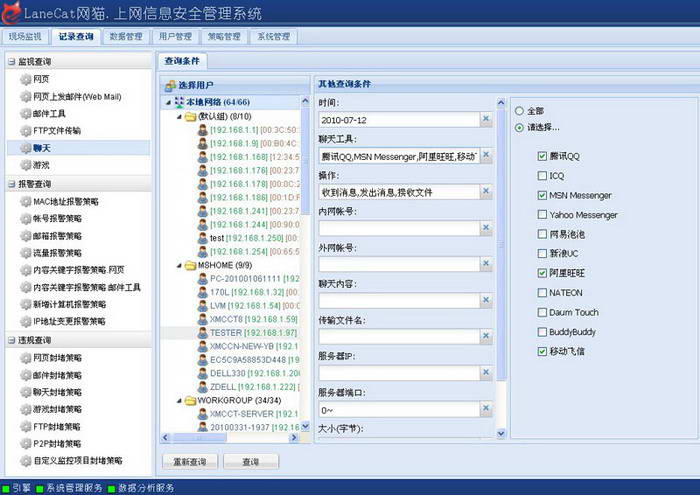Click the gear icon beside 网页封堵策略
Screen dimensions: 700x495
pos(26,358)
